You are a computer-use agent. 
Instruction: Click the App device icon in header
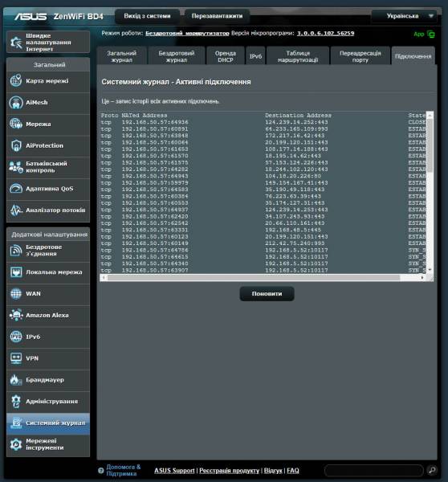[x=431, y=34]
